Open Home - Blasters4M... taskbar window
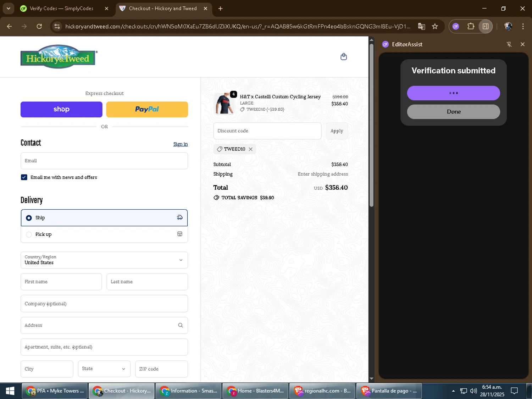The height and width of the screenshot is (399, 532). coord(255,391)
